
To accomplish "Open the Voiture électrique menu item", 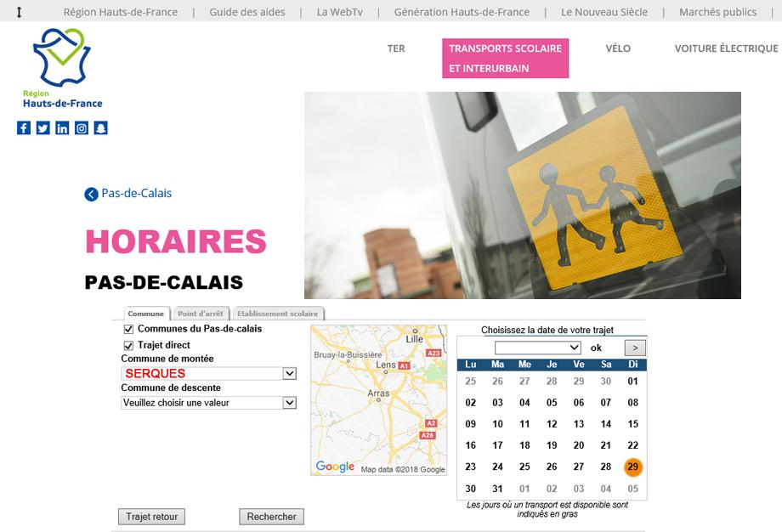I will coord(726,48).
